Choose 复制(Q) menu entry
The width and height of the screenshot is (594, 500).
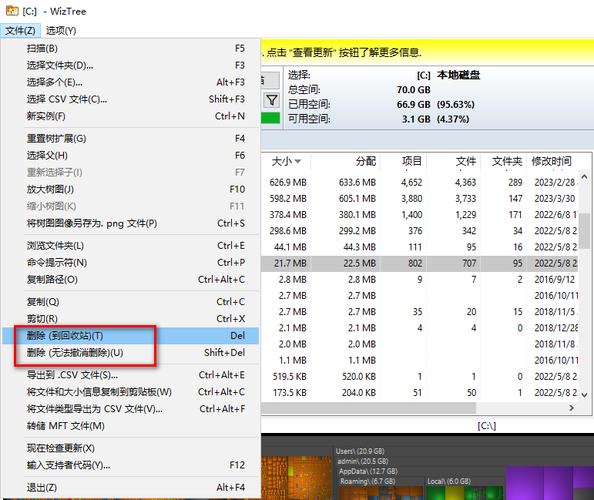[x=131, y=302]
